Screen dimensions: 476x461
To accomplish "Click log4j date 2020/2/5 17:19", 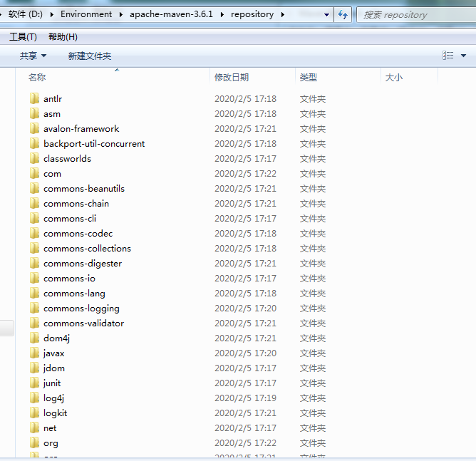I will coord(245,398).
